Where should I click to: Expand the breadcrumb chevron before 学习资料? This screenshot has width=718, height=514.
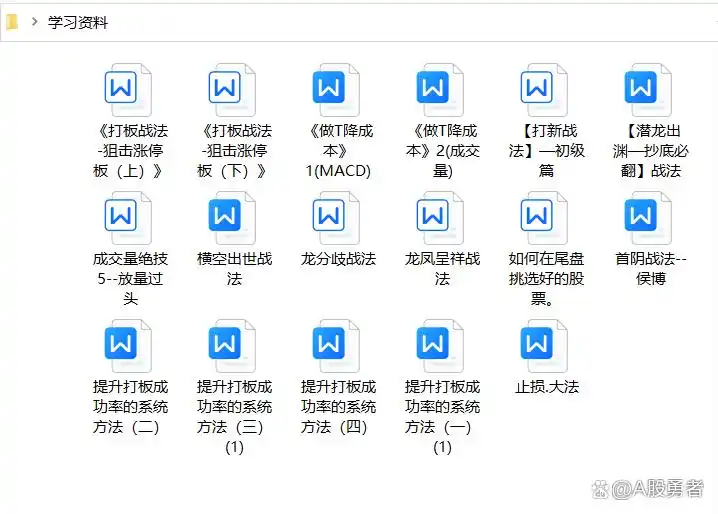coord(34,22)
